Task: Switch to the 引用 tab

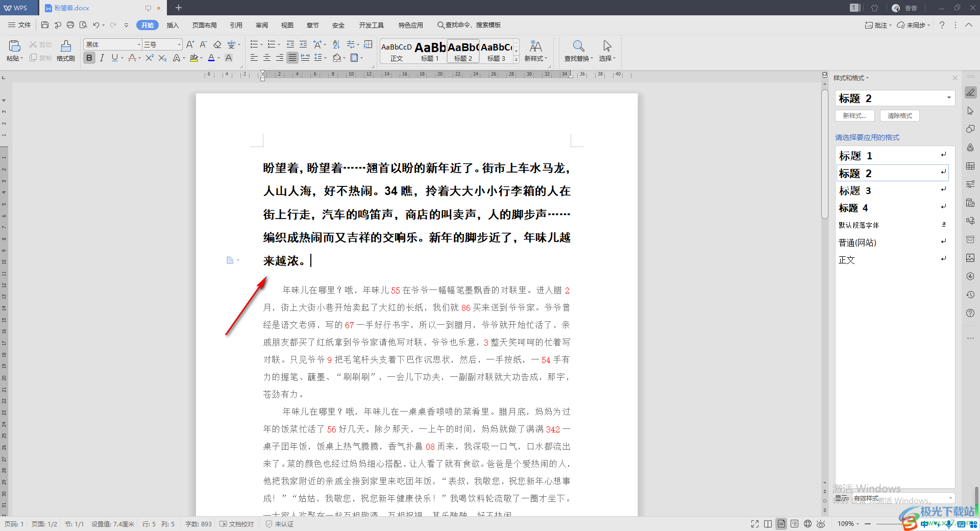Action: point(236,25)
